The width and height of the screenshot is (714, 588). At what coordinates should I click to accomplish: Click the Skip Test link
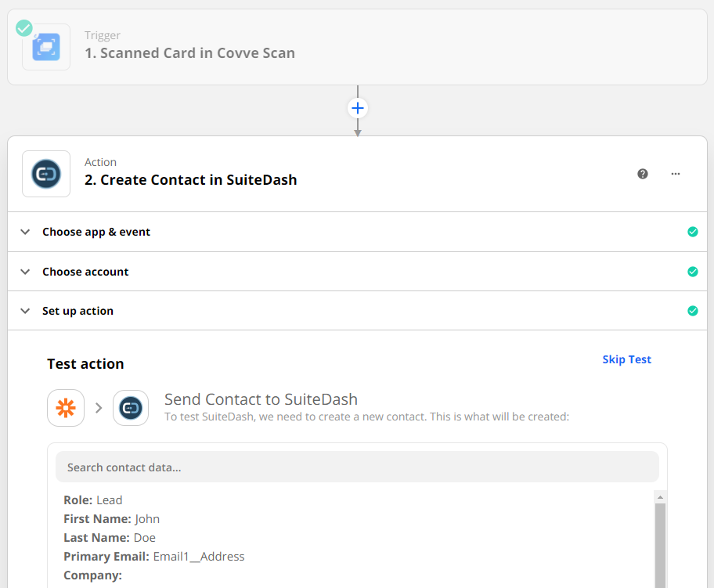tap(626, 359)
